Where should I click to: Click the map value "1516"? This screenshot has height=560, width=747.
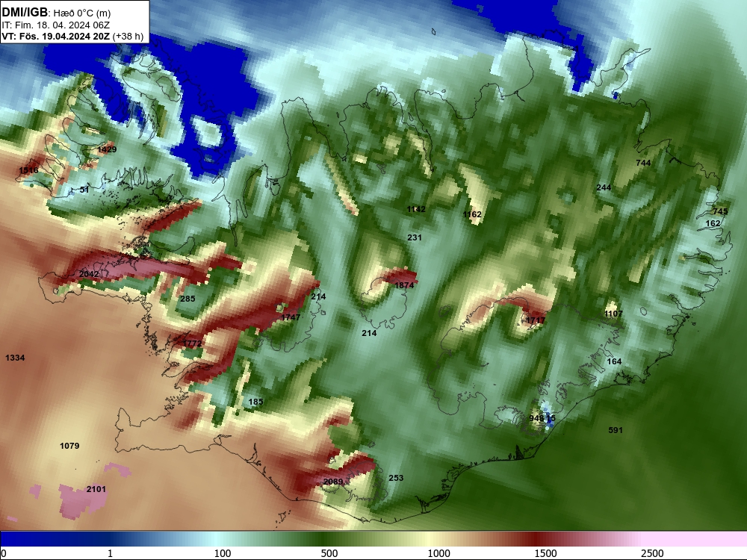(x=28, y=170)
